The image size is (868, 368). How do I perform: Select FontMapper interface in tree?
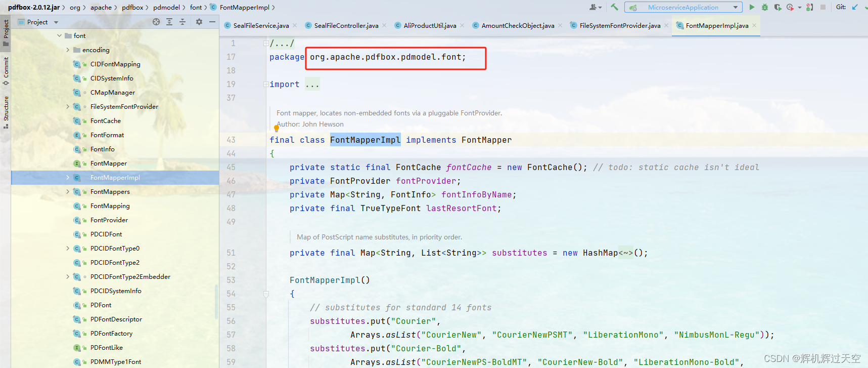(x=109, y=163)
